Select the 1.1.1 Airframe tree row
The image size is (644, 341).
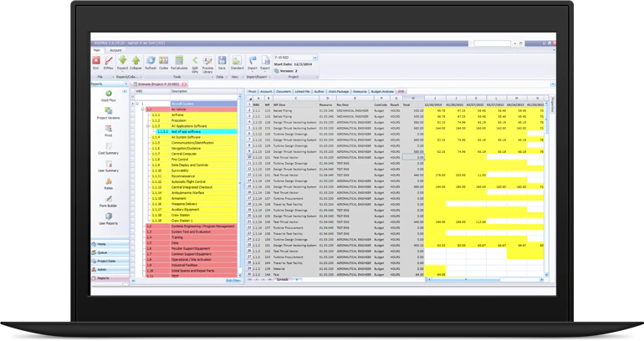[194, 115]
